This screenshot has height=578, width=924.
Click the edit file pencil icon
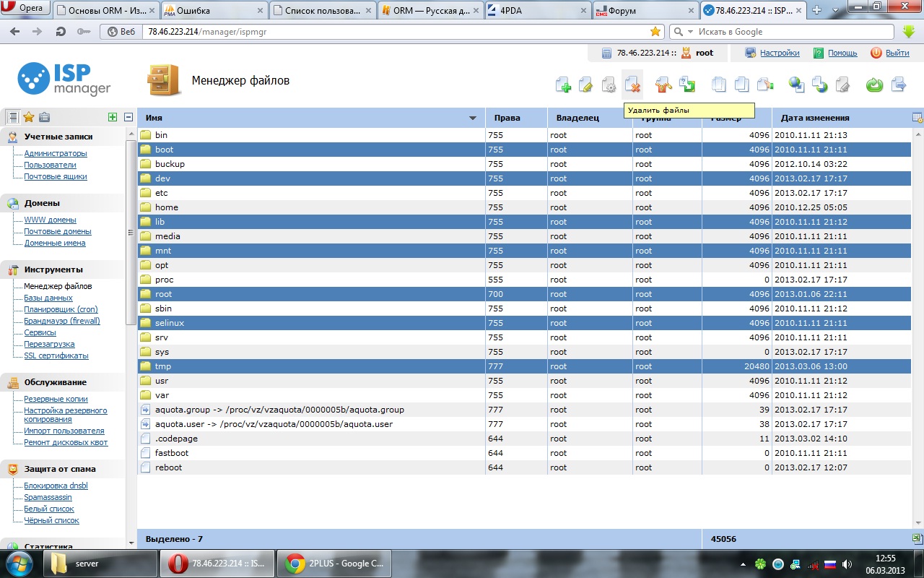(586, 85)
